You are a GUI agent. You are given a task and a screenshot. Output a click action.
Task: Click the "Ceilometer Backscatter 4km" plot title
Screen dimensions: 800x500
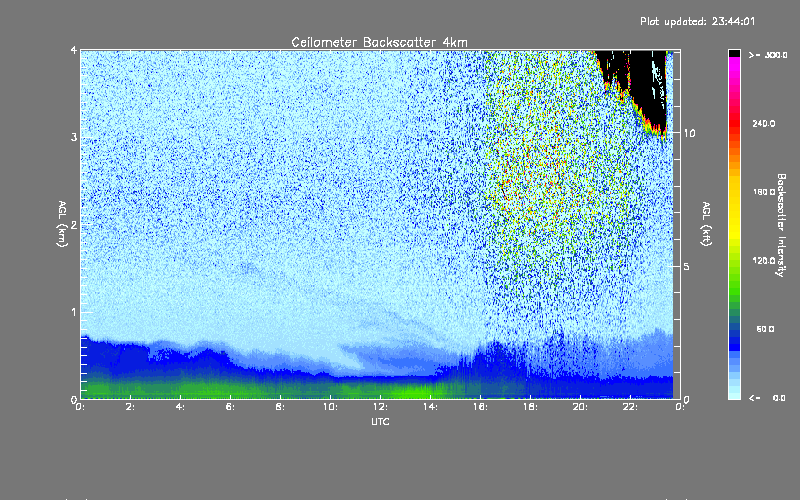coord(379,42)
